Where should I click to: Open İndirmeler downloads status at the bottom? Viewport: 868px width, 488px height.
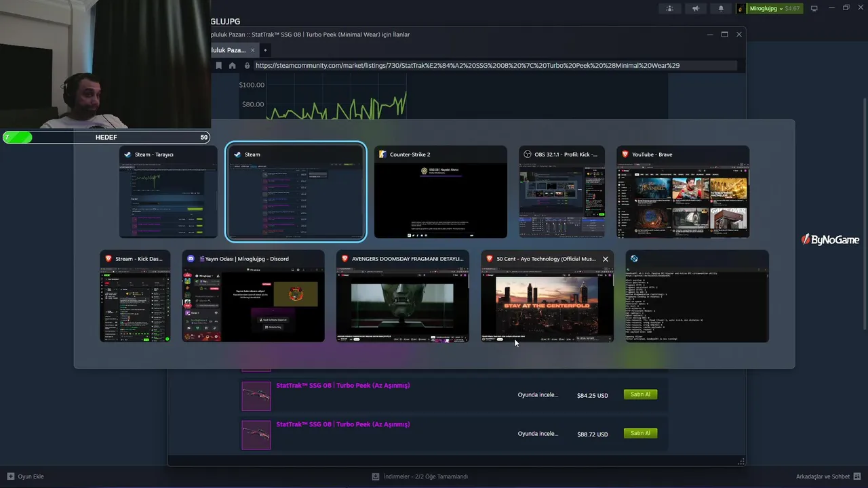[x=420, y=476]
